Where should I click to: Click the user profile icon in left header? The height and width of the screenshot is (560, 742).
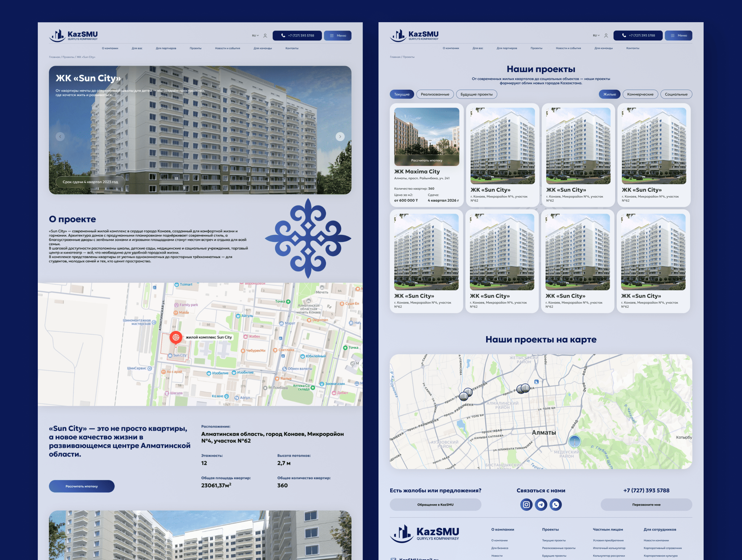[x=265, y=36]
